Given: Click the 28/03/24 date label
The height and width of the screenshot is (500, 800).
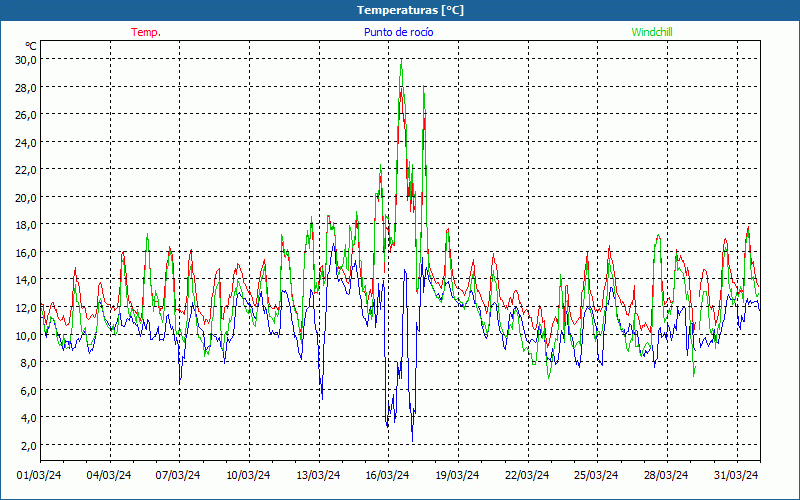Looking at the screenshot, I should [x=666, y=475].
